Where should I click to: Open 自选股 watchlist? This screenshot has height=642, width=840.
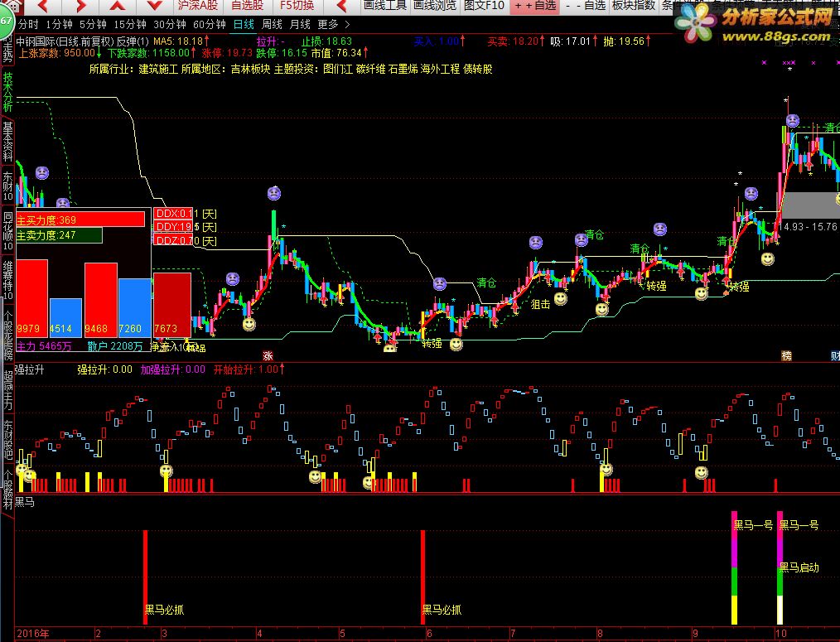(x=248, y=5)
